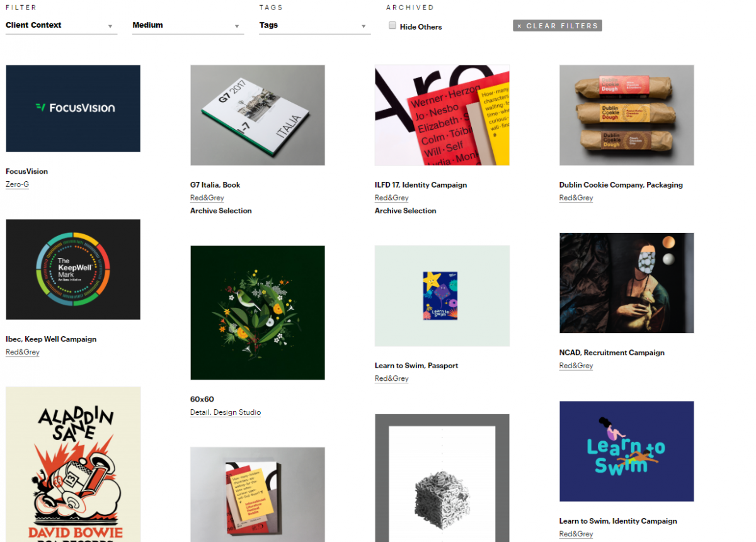The height and width of the screenshot is (542, 756).
Task: Open the ILFD 17 poster thumbnail
Action: (x=442, y=115)
